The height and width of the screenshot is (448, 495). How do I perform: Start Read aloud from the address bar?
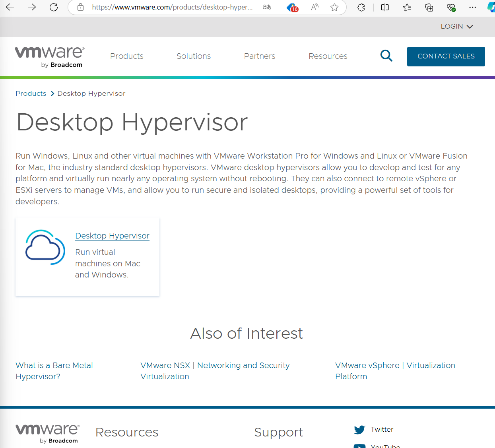pyautogui.click(x=314, y=7)
